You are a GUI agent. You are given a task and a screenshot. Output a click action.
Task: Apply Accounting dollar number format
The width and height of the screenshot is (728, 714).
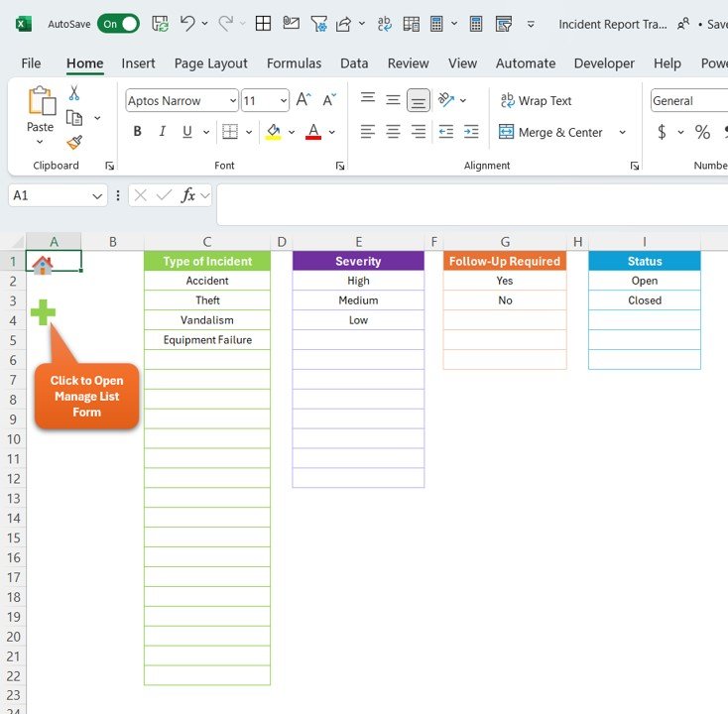tap(663, 132)
